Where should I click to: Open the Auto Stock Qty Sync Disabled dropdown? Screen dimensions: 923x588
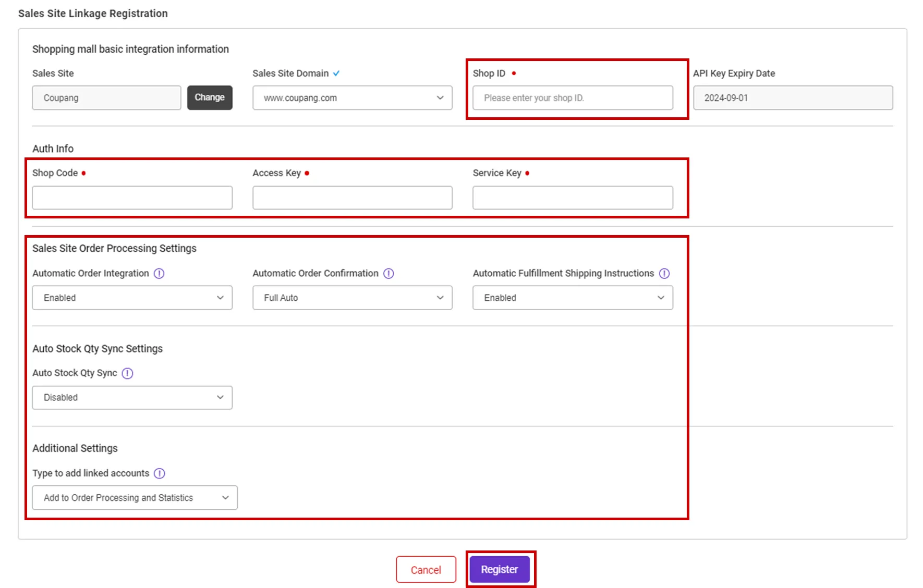pos(132,398)
